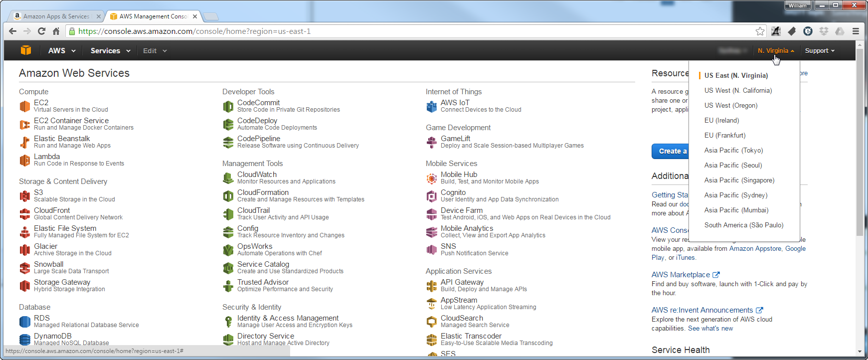Viewport: 868px width, 360px height.
Task: Click the SNS service icon
Action: [x=431, y=250]
